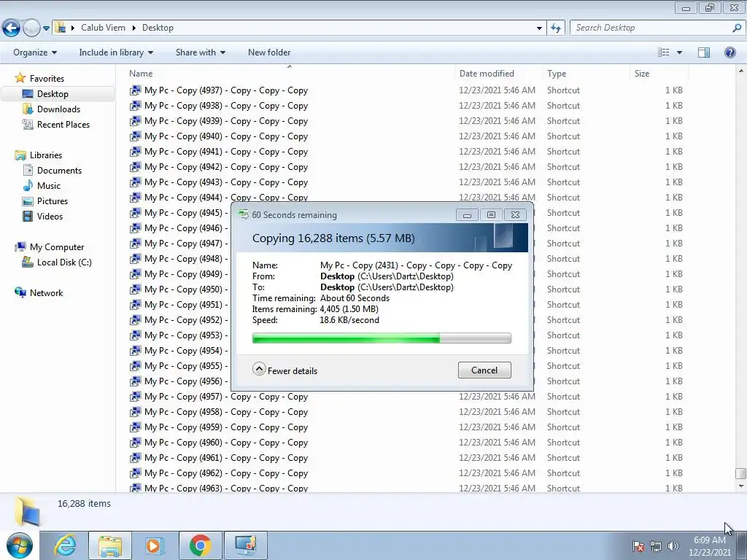Launch Windows Media Player from taskbar
747x560 pixels.
[x=155, y=545]
